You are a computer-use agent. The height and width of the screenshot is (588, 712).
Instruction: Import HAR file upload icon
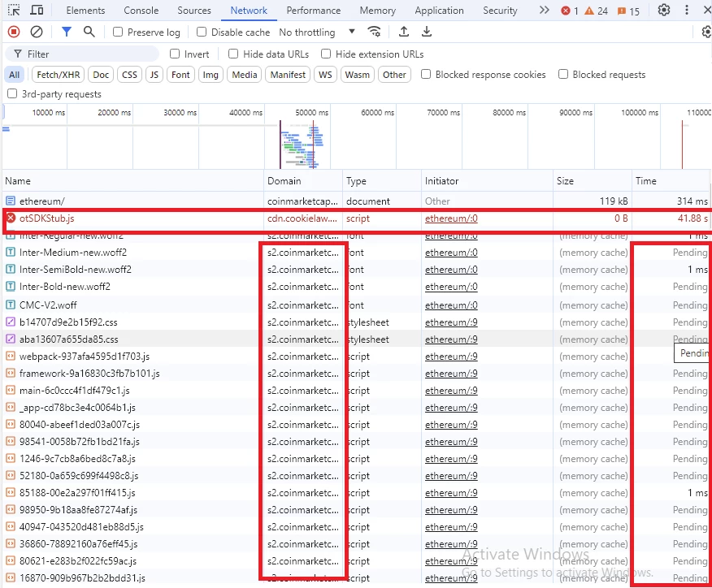[x=404, y=32]
